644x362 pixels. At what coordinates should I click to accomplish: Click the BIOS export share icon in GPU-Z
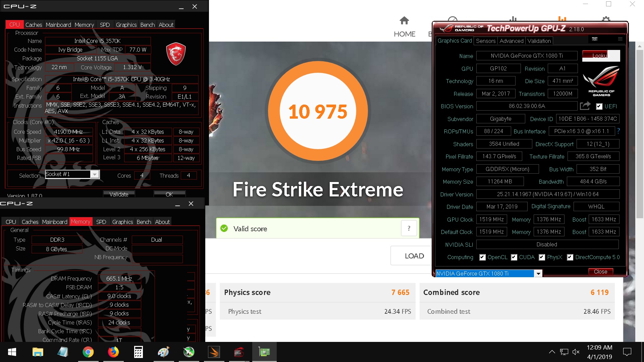(585, 106)
